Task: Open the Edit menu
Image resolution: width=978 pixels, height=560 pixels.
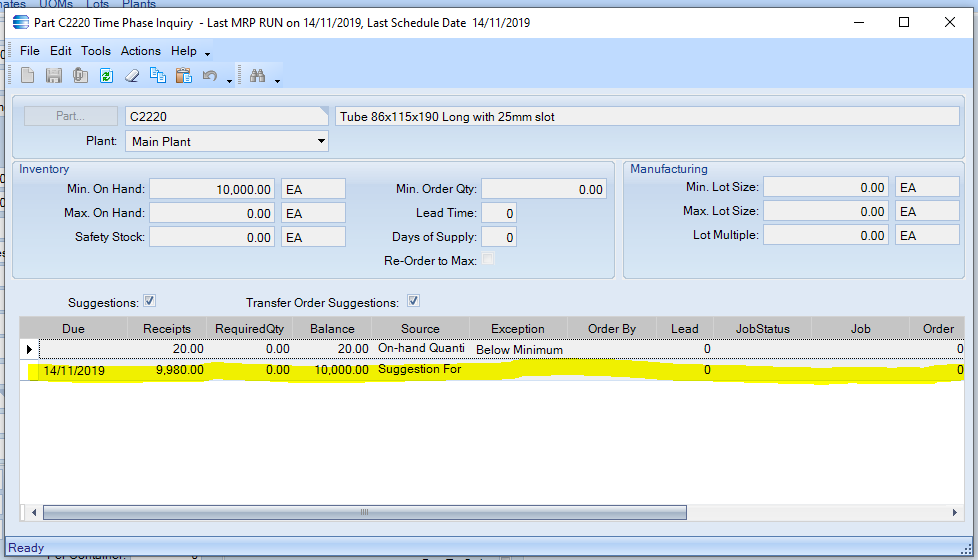Action: pos(61,51)
